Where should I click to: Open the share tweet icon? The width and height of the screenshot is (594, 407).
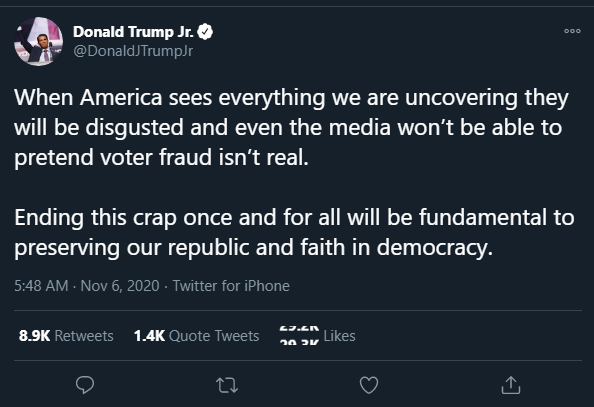511,385
